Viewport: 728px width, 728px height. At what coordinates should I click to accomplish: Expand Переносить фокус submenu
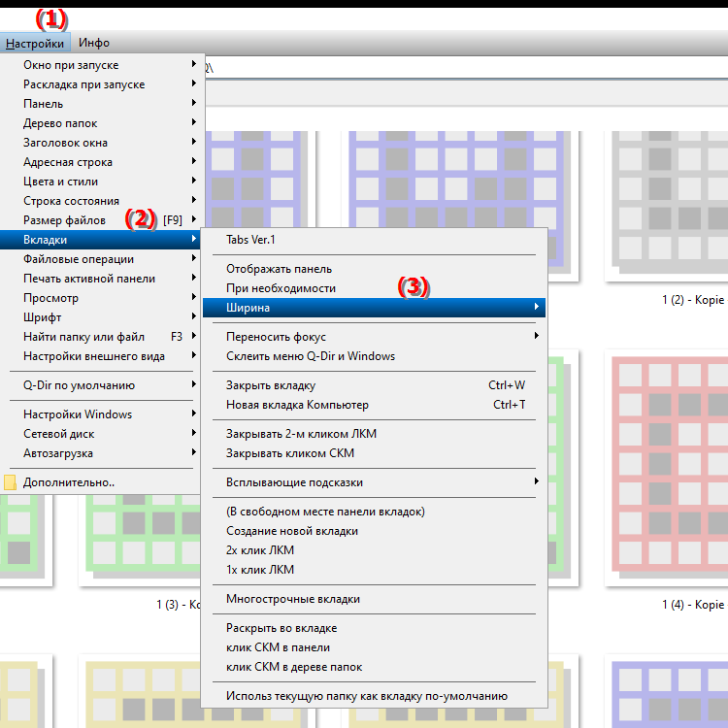375,337
